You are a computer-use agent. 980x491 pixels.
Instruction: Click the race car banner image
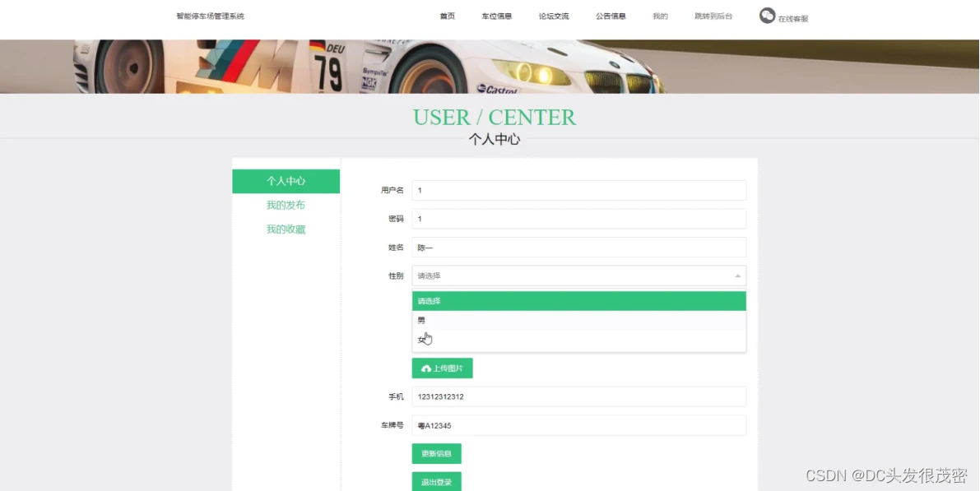490,67
